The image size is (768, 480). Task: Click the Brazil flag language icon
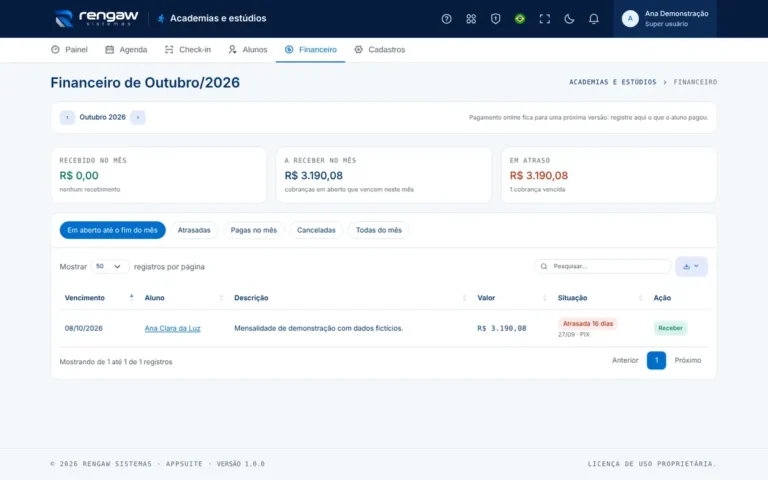(520, 19)
